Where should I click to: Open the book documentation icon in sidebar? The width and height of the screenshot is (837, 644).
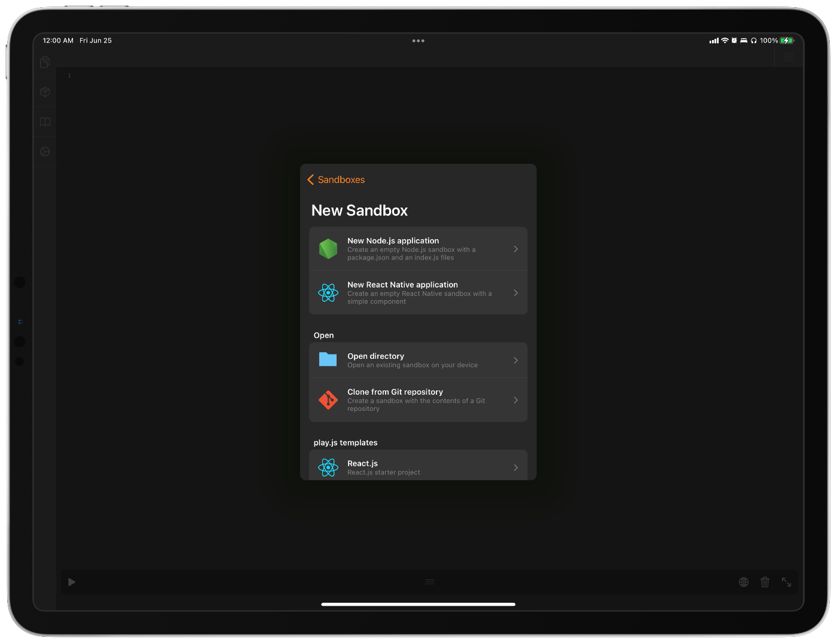pyautogui.click(x=45, y=122)
